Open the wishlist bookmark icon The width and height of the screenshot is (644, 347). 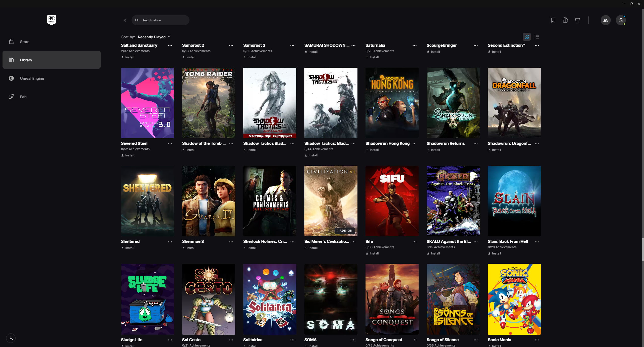point(553,20)
